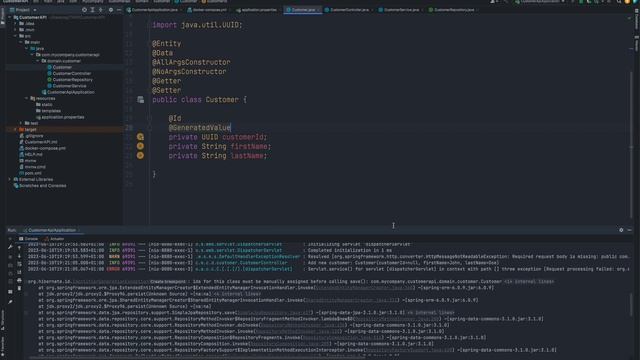Click the scroll down arrow in console toolbar

tap(19, 256)
